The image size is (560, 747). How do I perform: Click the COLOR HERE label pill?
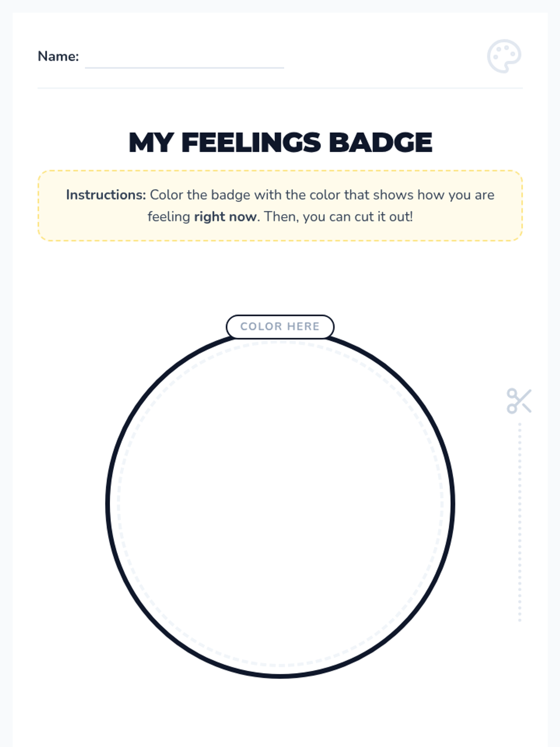[x=280, y=326]
